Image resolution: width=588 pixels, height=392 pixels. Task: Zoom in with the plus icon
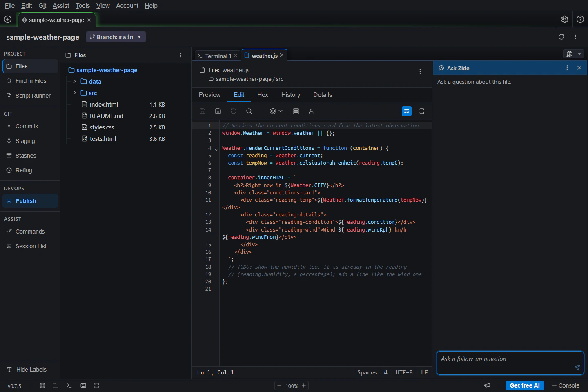click(304, 385)
